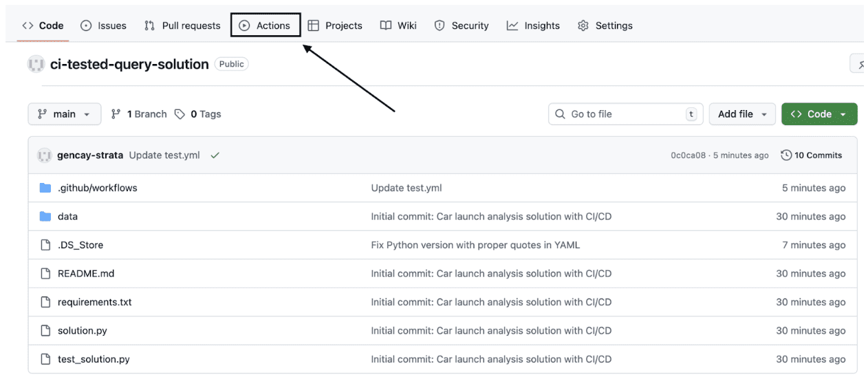Open the green Code dropdown button

819,114
